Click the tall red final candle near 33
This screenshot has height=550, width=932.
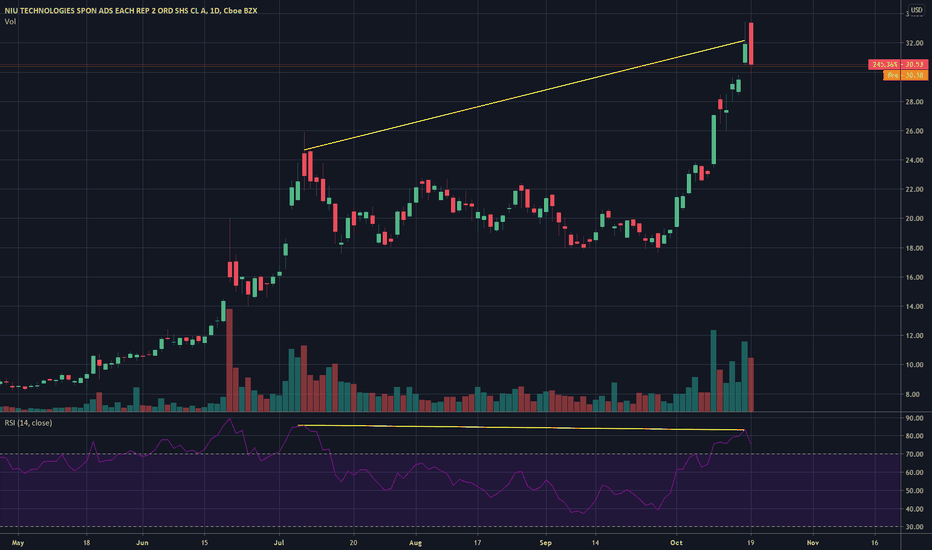[751, 43]
